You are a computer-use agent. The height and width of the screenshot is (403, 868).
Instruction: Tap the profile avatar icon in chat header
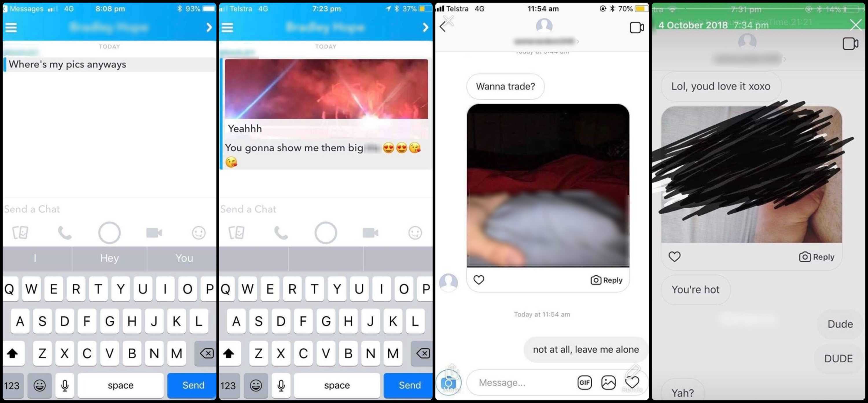tap(542, 25)
